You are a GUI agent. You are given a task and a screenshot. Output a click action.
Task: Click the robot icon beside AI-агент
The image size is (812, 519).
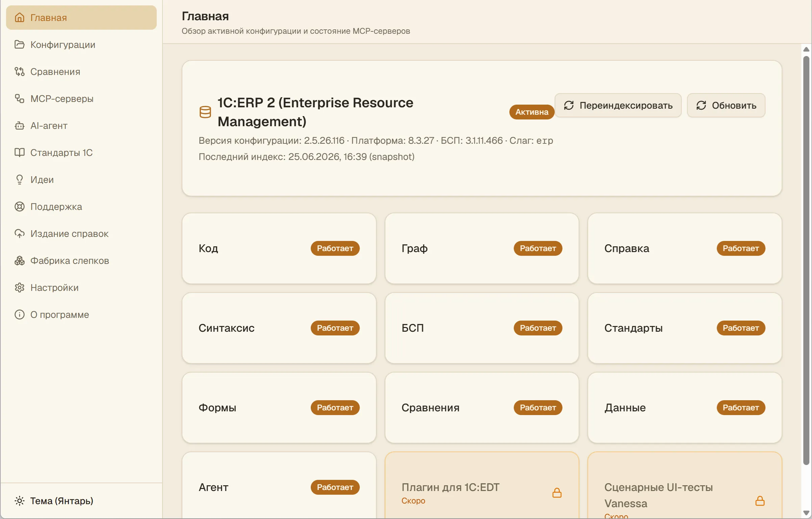pos(20,126)
